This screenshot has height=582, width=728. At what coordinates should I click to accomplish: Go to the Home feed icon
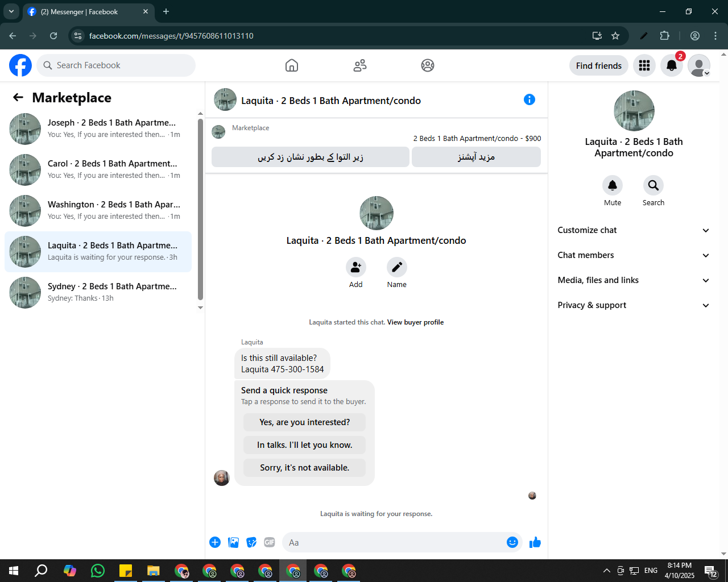(x=292, y=65)
